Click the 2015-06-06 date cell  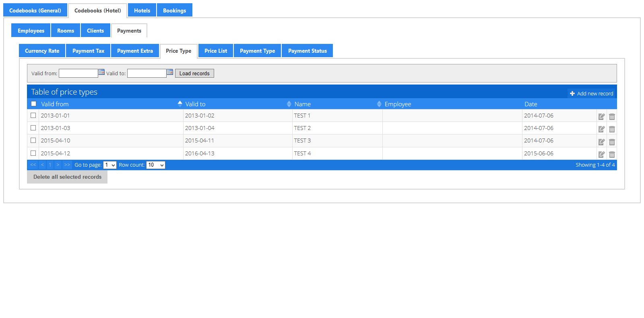point(559,153)
